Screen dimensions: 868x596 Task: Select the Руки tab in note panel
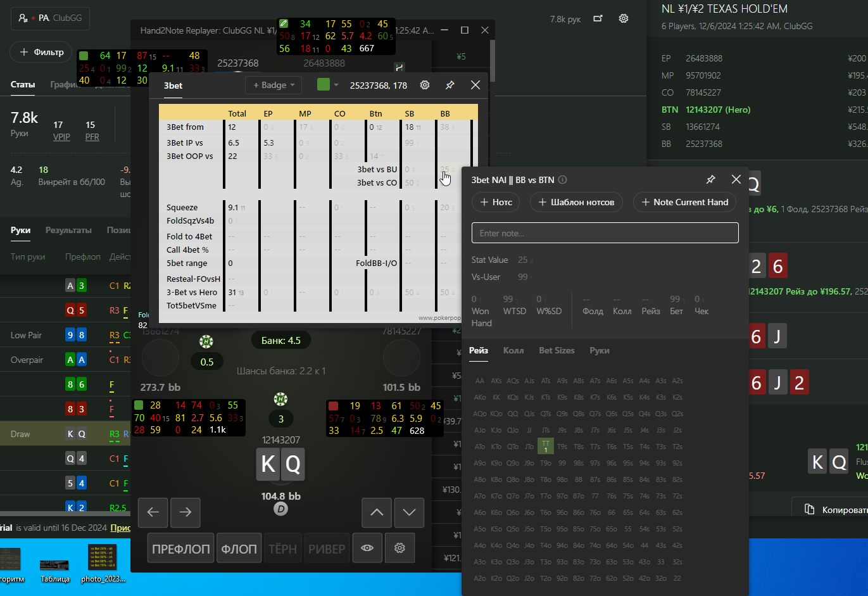pos(599,350)
